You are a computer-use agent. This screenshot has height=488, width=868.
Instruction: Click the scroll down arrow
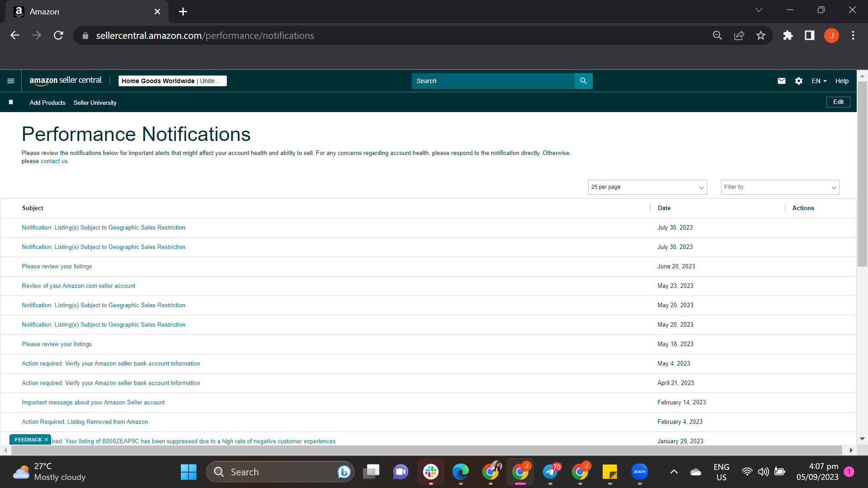coord(862,439)
